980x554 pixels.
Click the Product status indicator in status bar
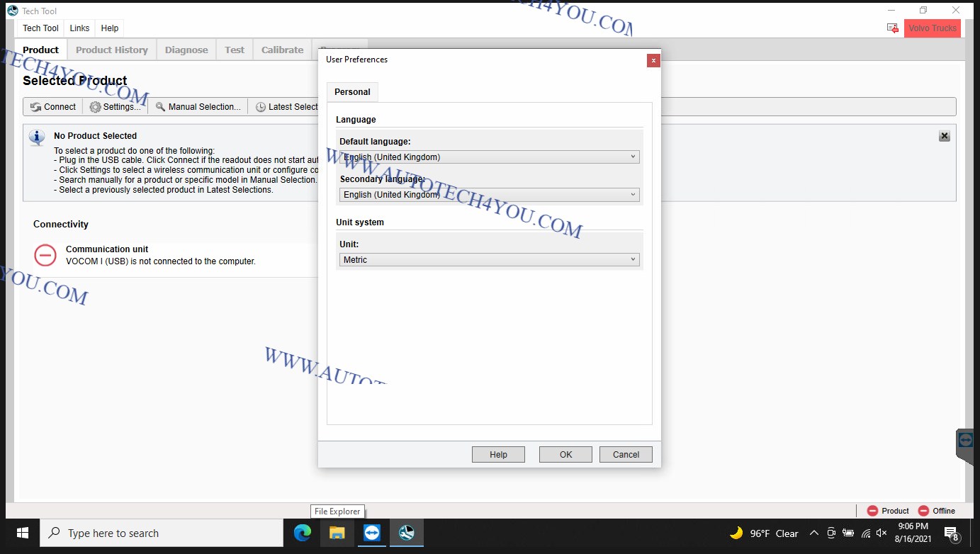click(888, 511)
